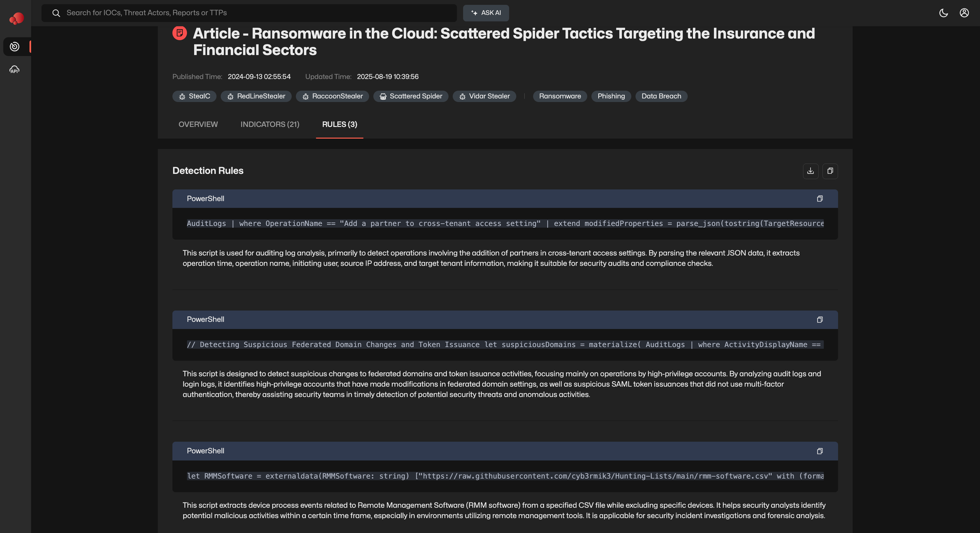Download all detection rules
The height and width of the screenshot is (533, 980).
[810, 171]
